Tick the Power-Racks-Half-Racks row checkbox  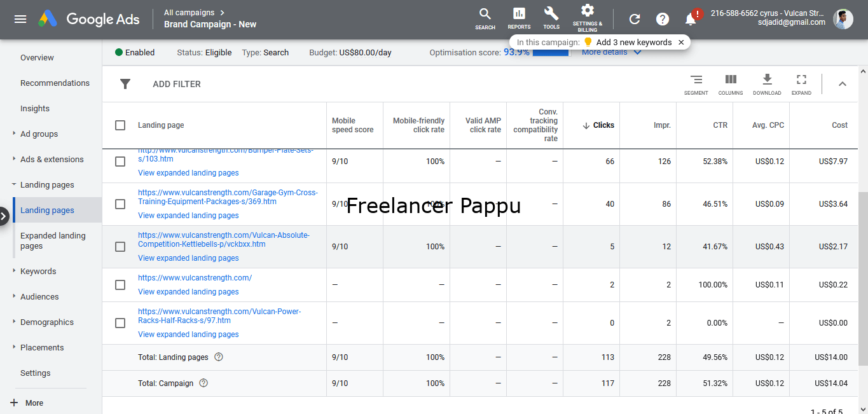[120, 323]
